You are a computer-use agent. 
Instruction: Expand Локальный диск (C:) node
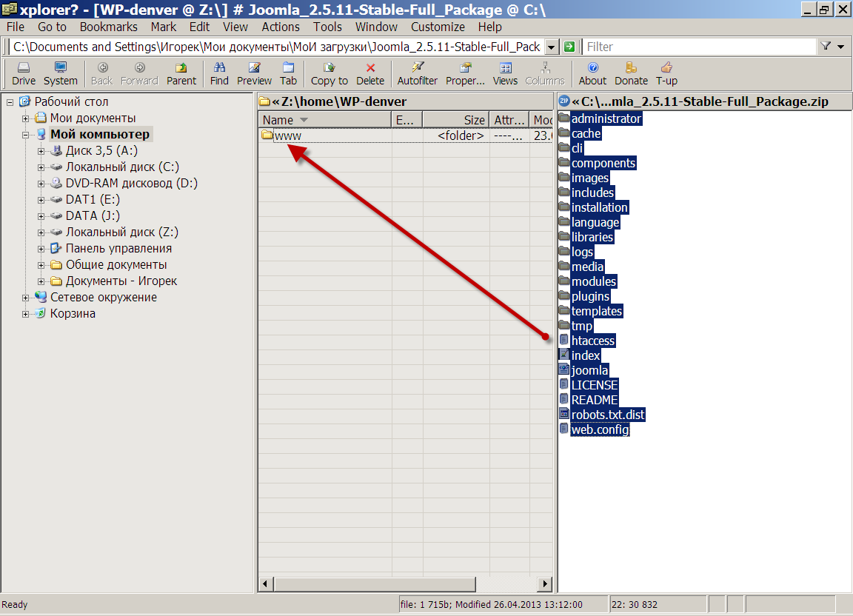pos(41,167)
